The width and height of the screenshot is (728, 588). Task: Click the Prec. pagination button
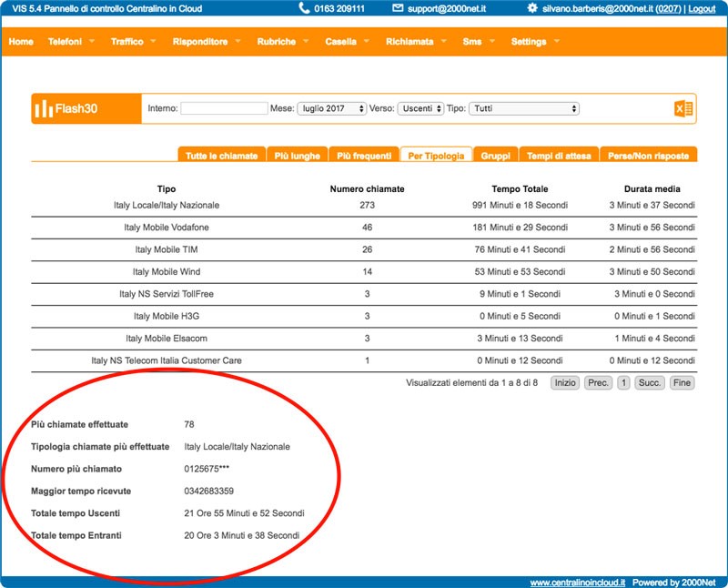[x=598, y=382]
